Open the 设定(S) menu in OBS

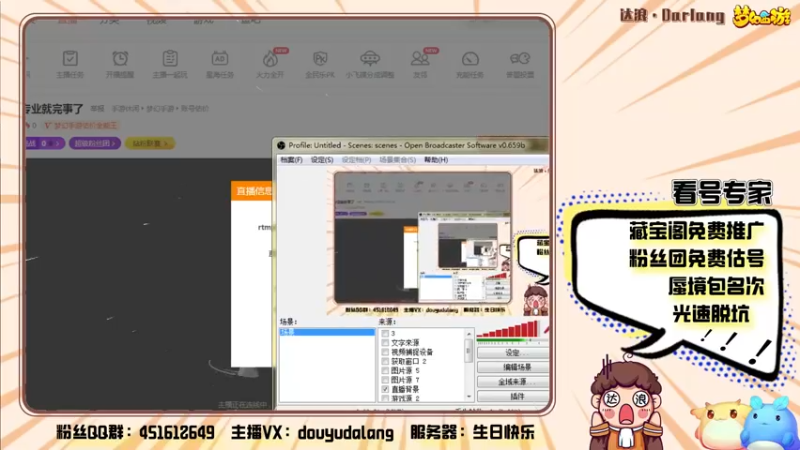(322, 160)
